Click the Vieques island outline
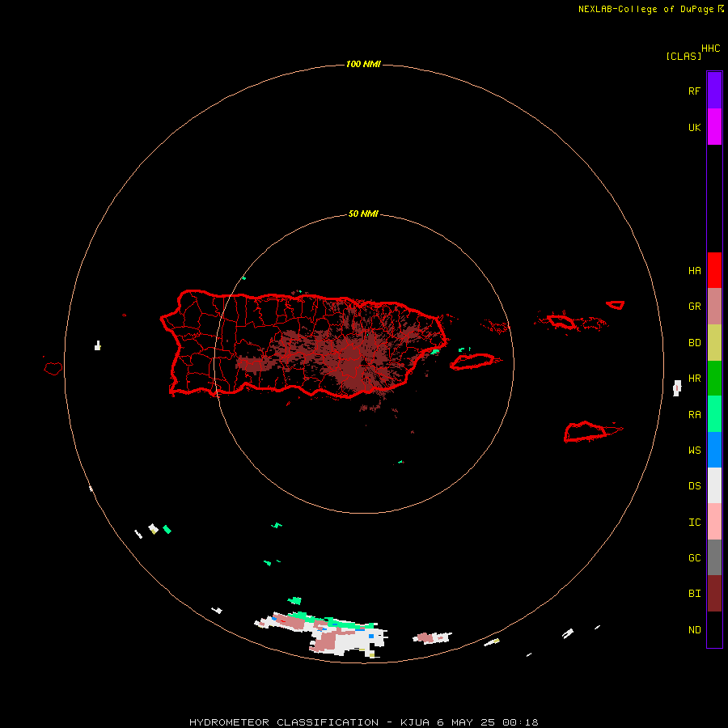The height and width of the screenshot is (728, 728). tap(472, 362)
